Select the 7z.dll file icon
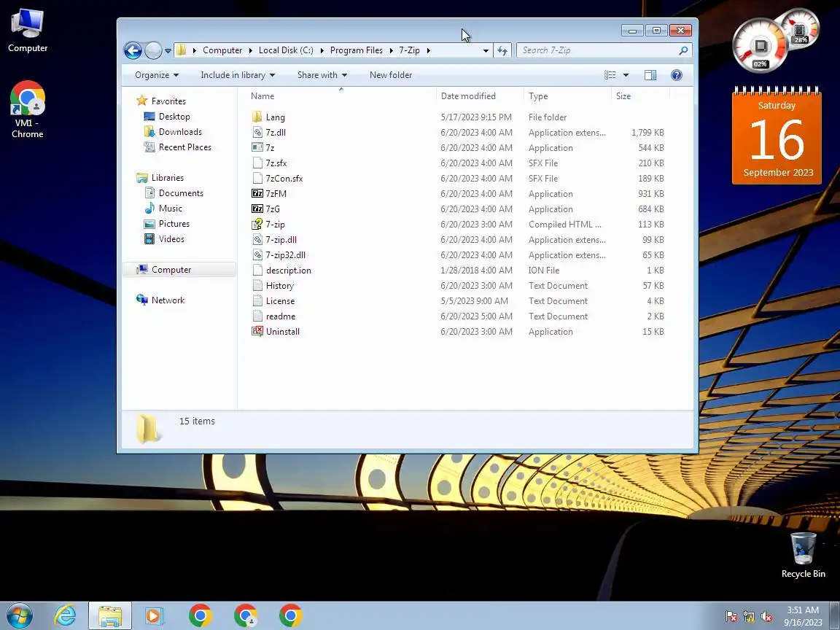Image resolution: width=840 pixels, height=630 pixels. click(x=257, y=132)
